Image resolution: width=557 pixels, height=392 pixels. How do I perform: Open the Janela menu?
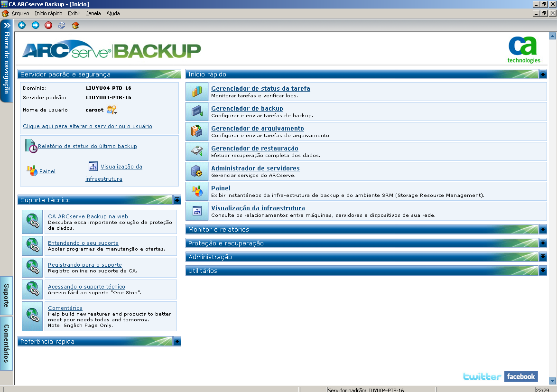(x=93, y=13)
